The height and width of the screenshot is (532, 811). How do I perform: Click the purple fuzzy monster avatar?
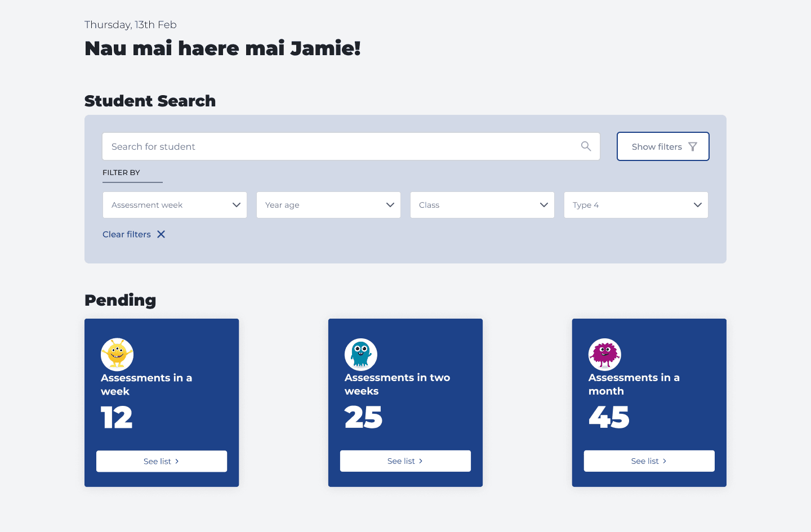[x=605, y=354]
